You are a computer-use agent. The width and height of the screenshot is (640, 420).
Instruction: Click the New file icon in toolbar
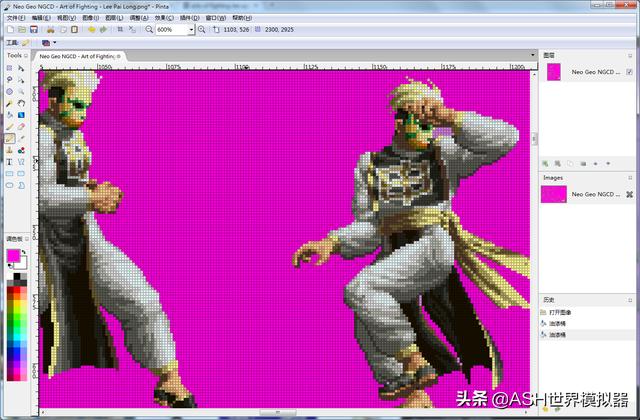(x=9, y=30)
